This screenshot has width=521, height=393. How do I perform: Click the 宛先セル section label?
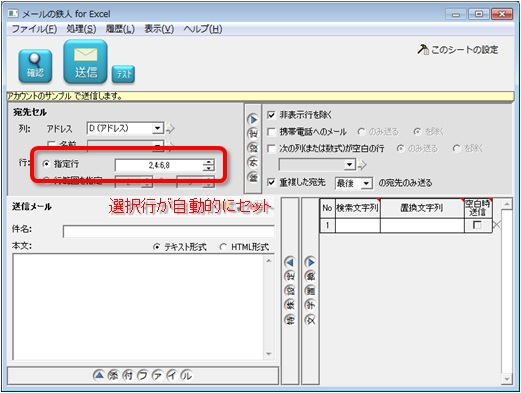30,112
